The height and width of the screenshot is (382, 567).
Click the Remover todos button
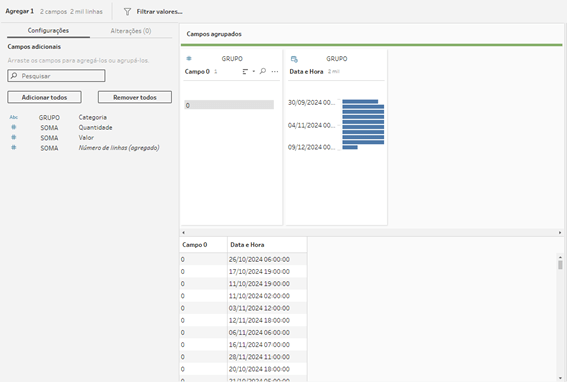pyautogui.click(x=135, y=97)
